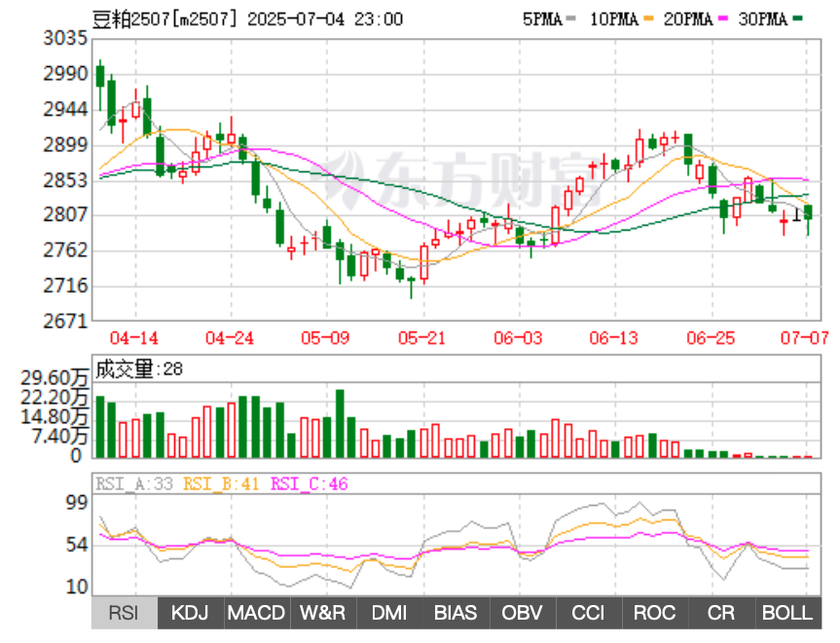The image size is (840, 643).
Task: Select the W&R indicator tab
Action: 323,613
